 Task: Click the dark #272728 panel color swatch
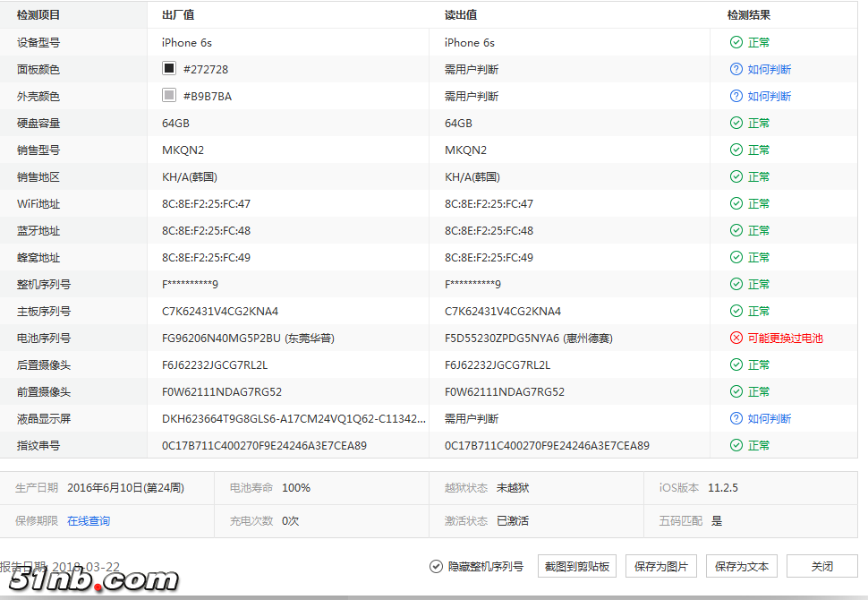click(x=169, y=69)
